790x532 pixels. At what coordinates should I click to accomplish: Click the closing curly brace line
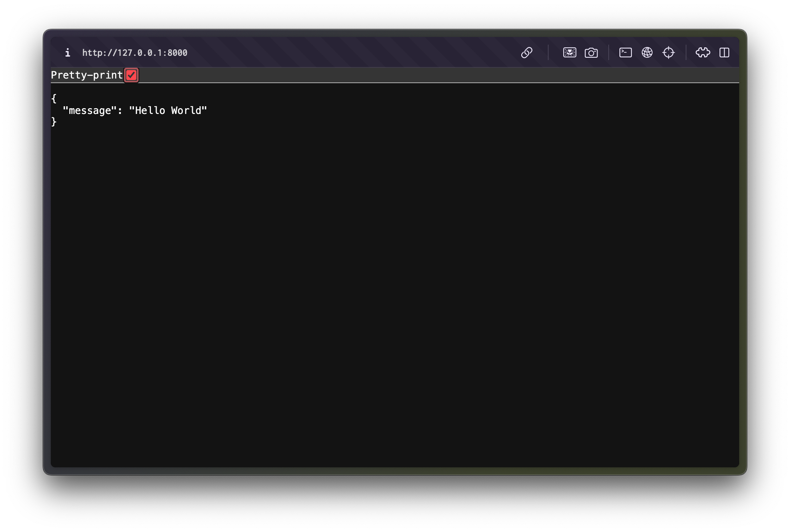tap(54, 122)
